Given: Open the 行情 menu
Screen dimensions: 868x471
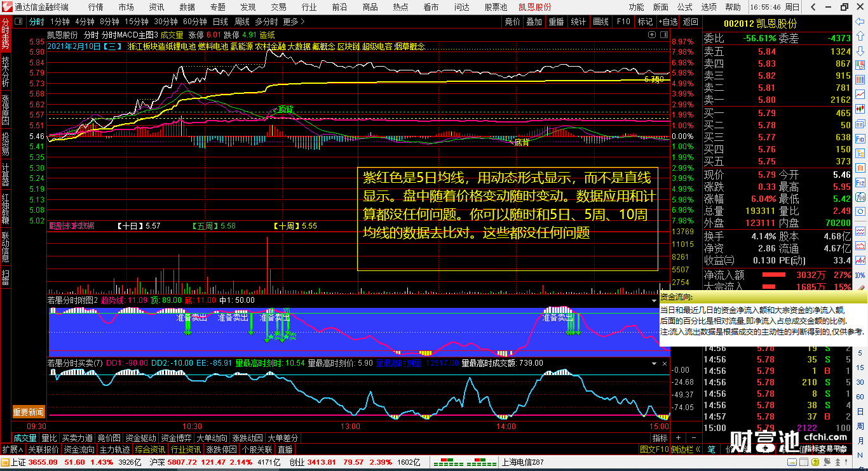Looking at the screenshot, I should pyautogui.click(x=95, y=7).
